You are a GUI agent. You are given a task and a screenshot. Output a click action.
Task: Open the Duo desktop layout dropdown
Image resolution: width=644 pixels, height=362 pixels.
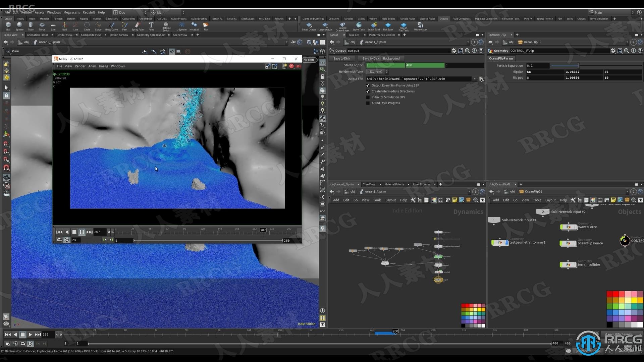(x=130, y=12)
